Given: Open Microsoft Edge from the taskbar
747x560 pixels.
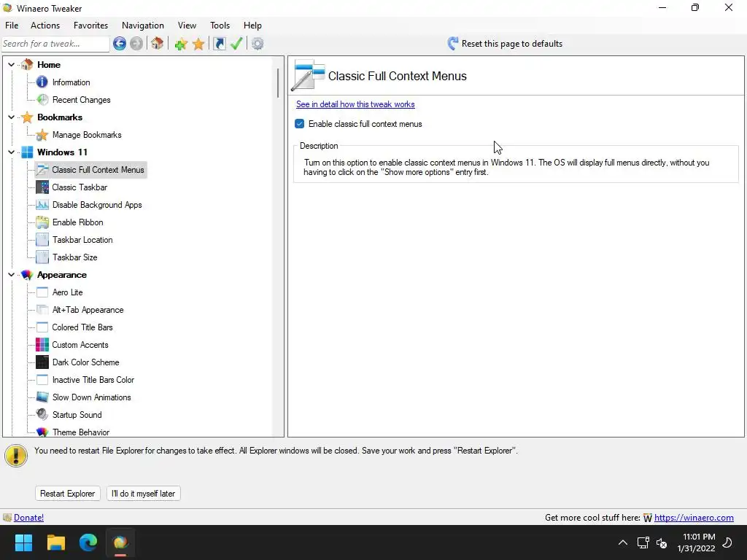Looking at the screenshot, I should (88, 542).
